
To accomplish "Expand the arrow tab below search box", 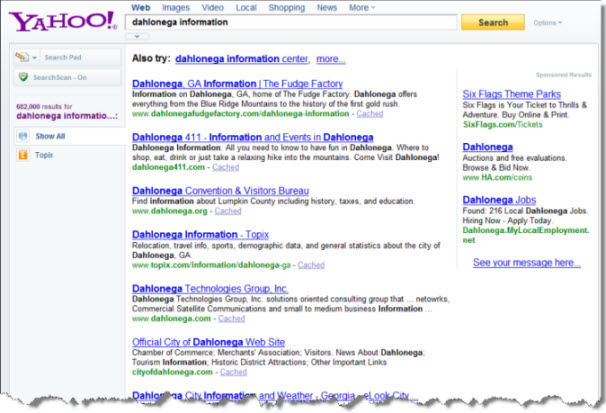I will point(137,36).
